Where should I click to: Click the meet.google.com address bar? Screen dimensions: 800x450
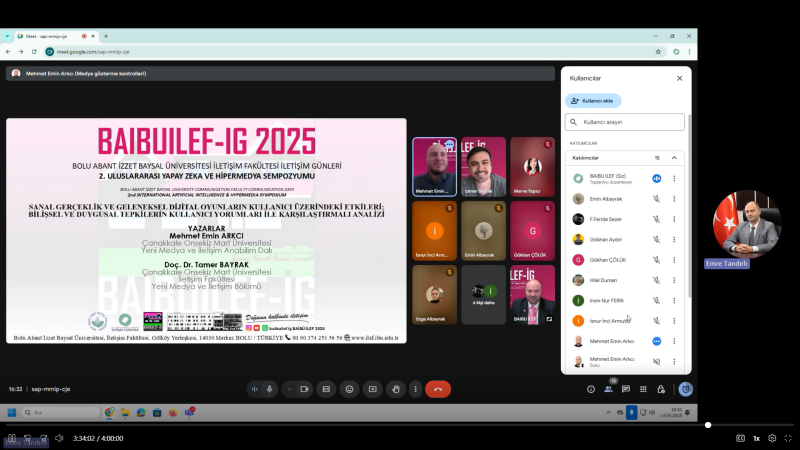tap(352, 52)
